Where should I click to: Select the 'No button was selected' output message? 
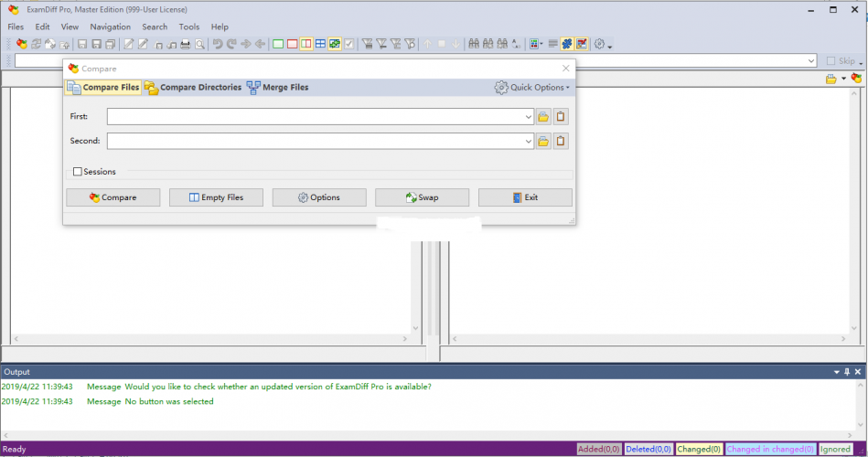pyautogui.click(x=169, y=401)
